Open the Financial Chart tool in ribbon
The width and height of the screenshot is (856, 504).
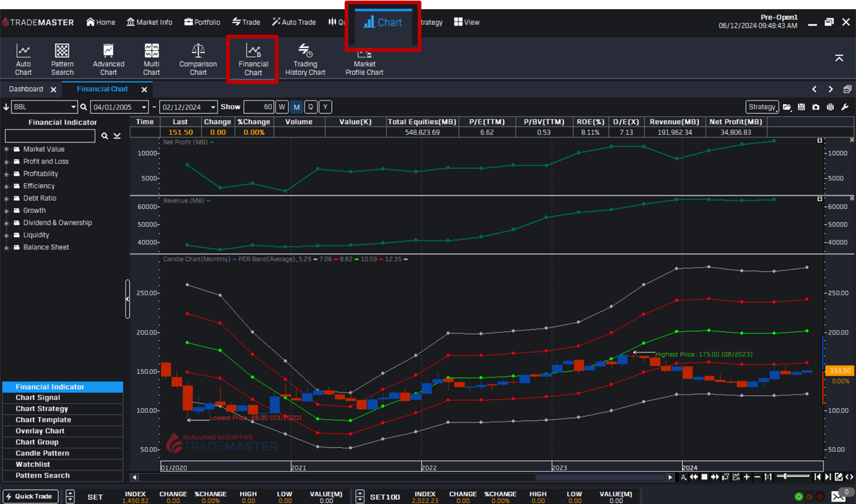[x=253, y=59]
